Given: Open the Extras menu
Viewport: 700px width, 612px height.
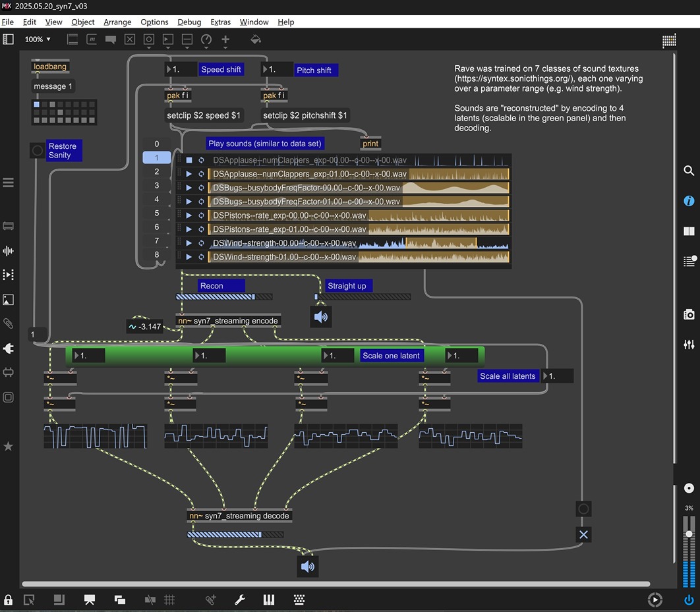Looking at the screenshot, I should 220,22.
